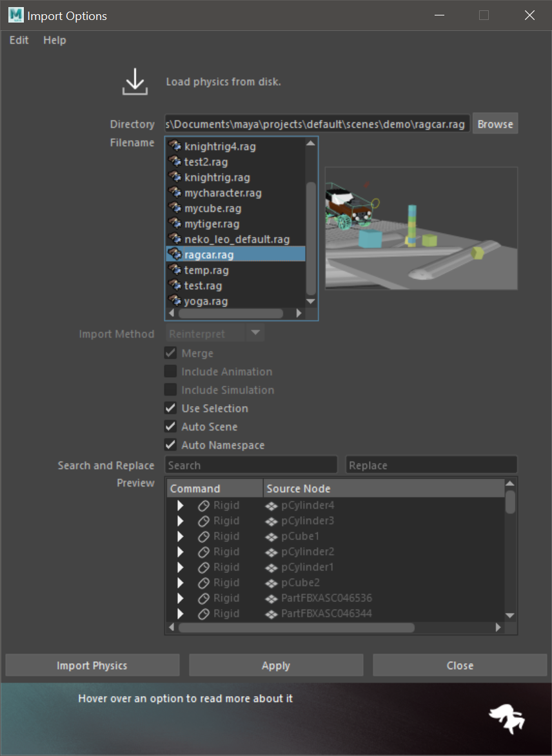Expand the Rigid row for pCylinder3
Viewport: 552px width, 756px height.
click(181, 521)
